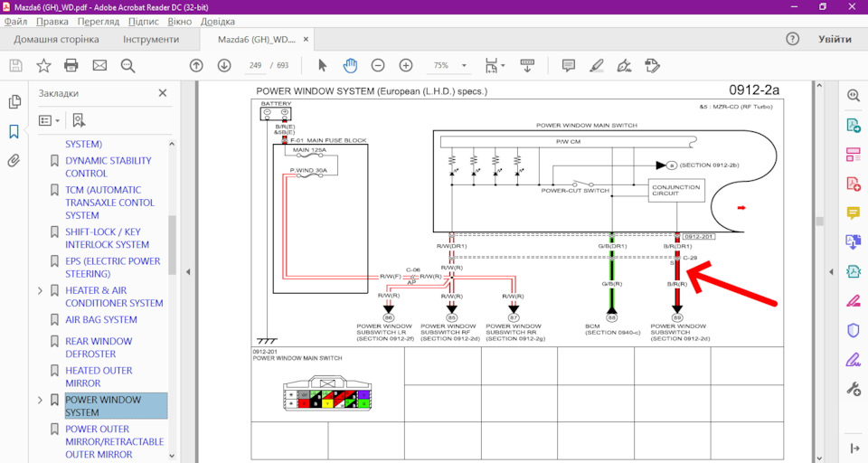Open the page thumbnails panel
Image resolution: width=868 pixels, height=463 pixels.
[x=14, y=101]
